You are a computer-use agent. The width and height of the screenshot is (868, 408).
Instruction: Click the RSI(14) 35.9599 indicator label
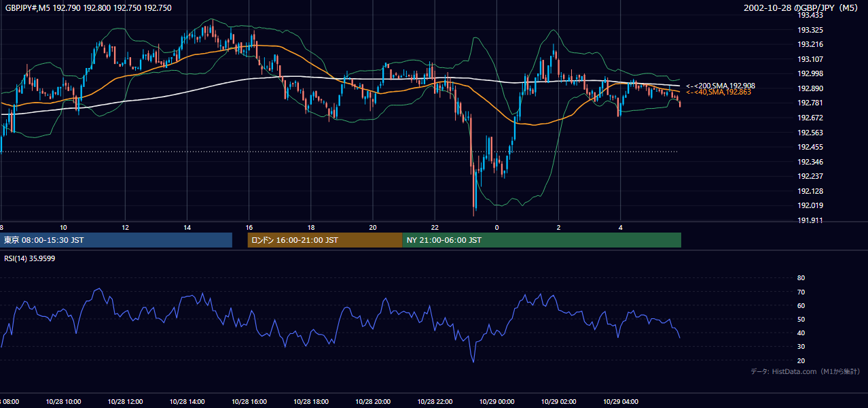tap(30, 258)
